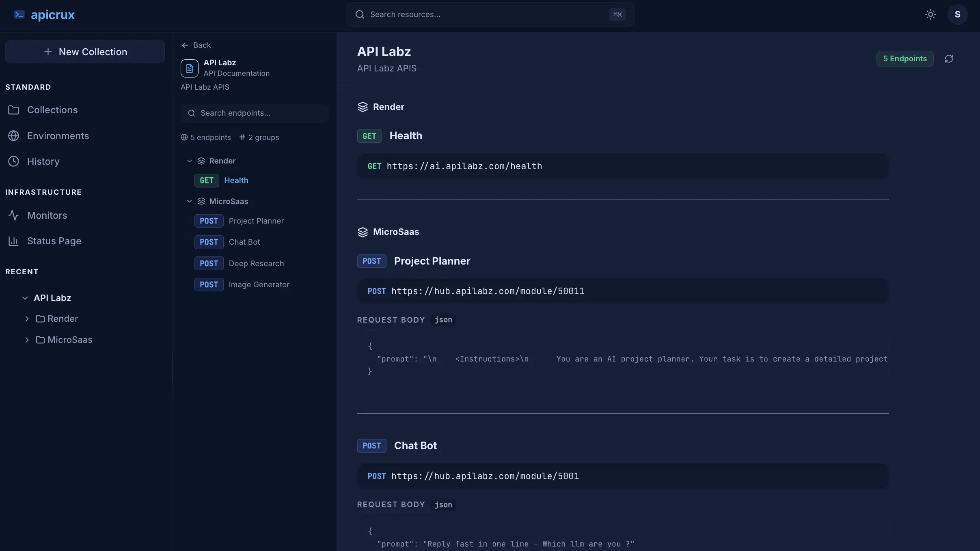Click the Status Page bar chart icon
This screenshot has height=551, width=980.
(x=13, y=241)
